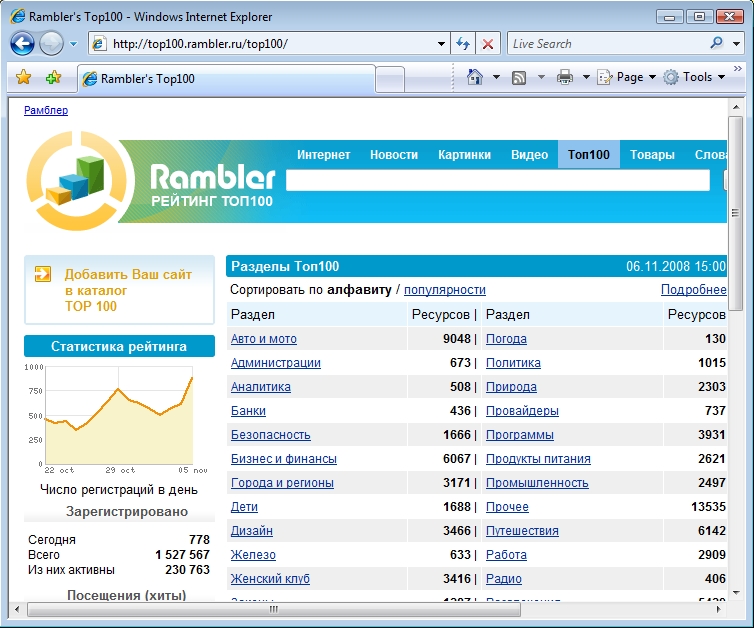Open Favorites Center star icon
The image size is (754, 628).
pos(24,77)
